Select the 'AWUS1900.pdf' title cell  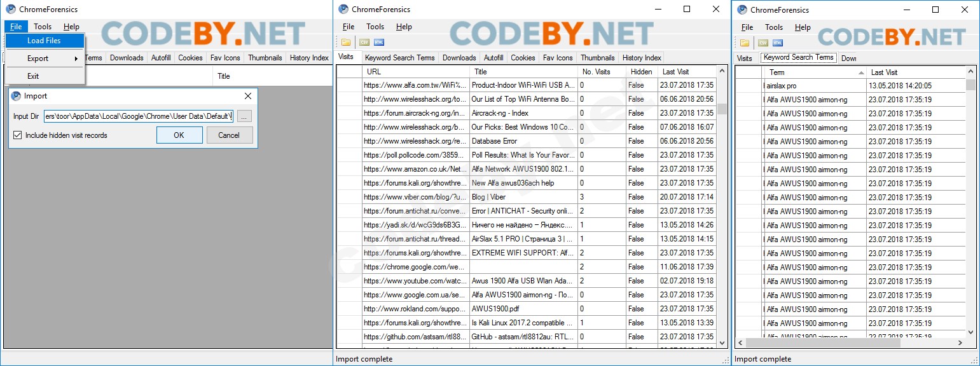pyautogui.click(x=524, y=309)
